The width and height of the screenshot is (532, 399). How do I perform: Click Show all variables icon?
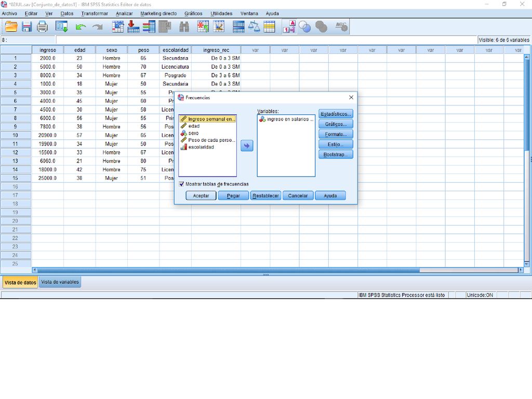(321, 26)
